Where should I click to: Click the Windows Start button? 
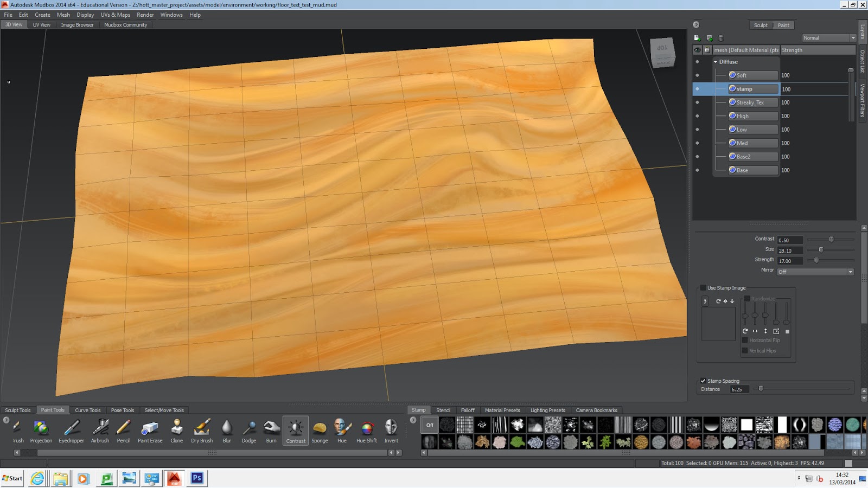point(12,478)
